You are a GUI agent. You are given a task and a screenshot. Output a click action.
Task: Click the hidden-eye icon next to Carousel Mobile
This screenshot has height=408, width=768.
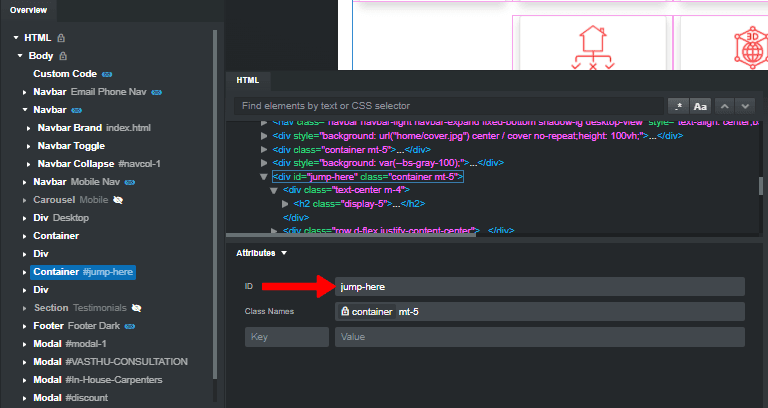point(118,200)
